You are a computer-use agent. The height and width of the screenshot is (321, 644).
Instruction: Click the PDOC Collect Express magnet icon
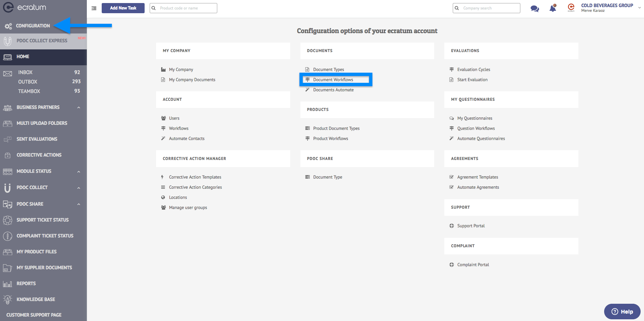(7, 41)
